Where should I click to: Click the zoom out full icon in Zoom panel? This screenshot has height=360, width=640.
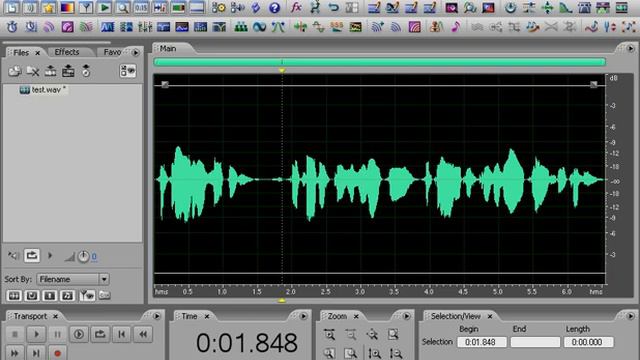pyautogui.click(x=372, y=335)
